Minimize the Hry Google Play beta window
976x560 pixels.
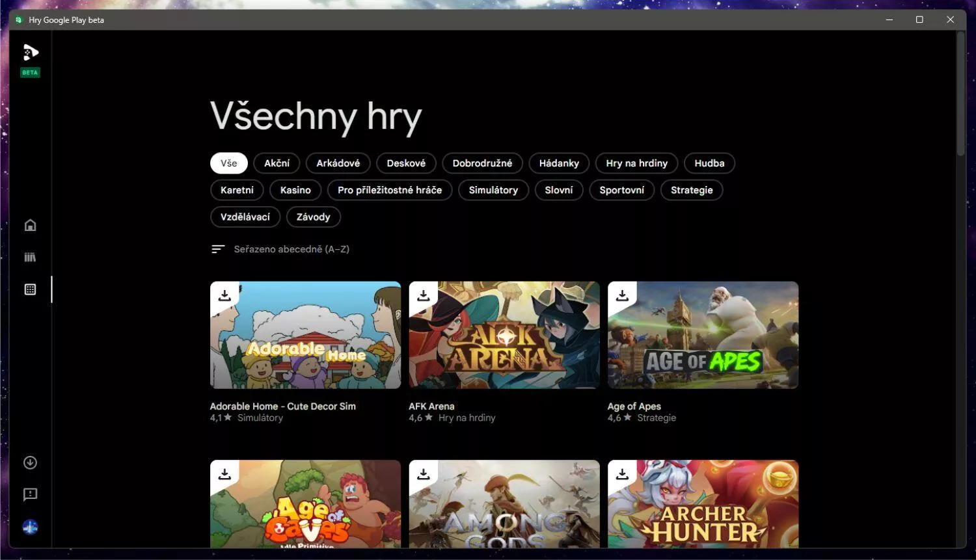tap(889, 20)
